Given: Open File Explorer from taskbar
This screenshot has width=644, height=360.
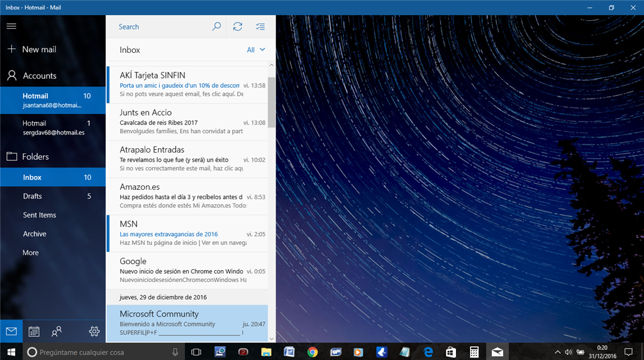Looking at the screenshot, I should point(266,352).
